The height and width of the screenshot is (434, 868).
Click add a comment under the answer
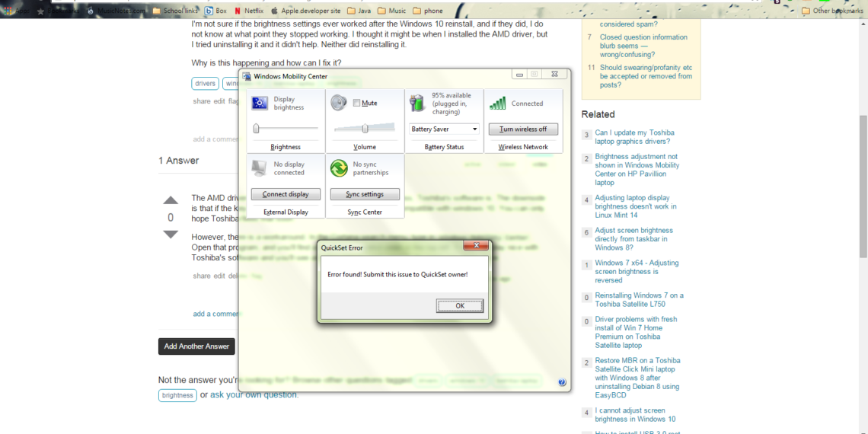216,314
